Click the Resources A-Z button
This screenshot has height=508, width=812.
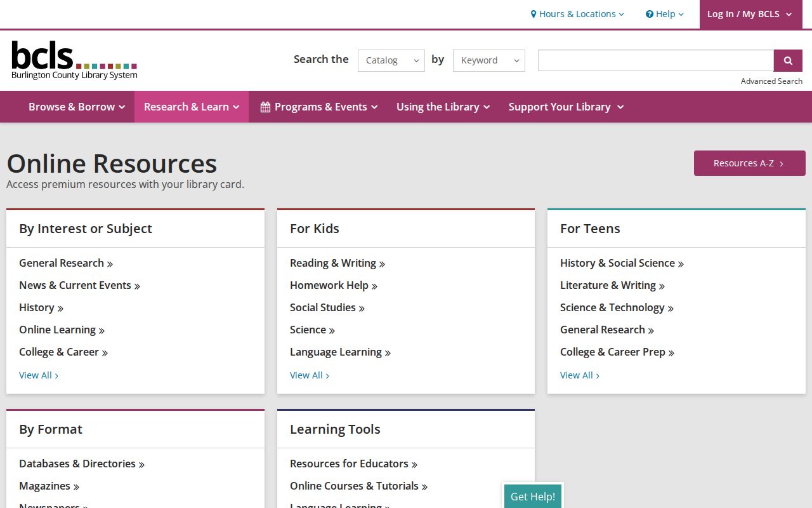pos(750,163)
